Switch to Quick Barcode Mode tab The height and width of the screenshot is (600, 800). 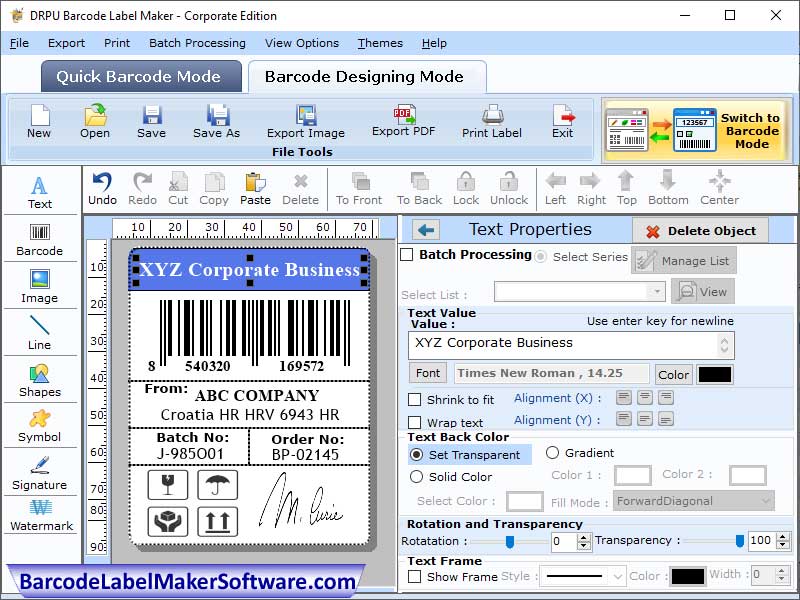tap(140, 76)
